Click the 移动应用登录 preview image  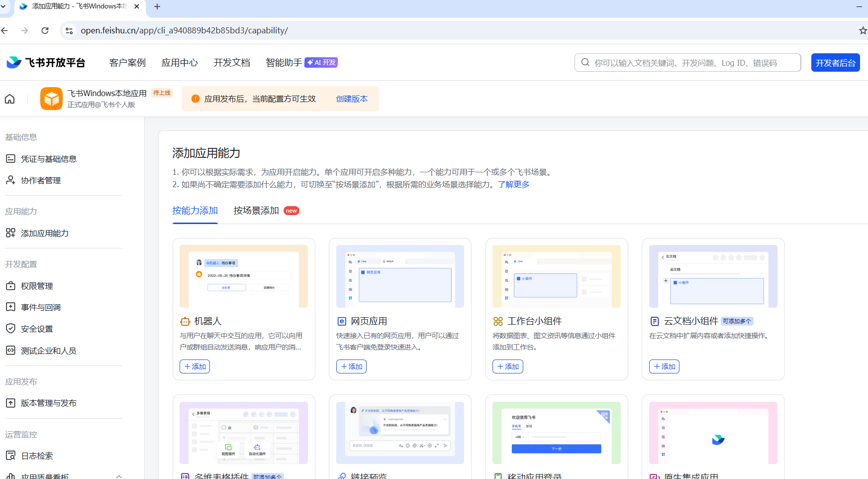point(557,433)
